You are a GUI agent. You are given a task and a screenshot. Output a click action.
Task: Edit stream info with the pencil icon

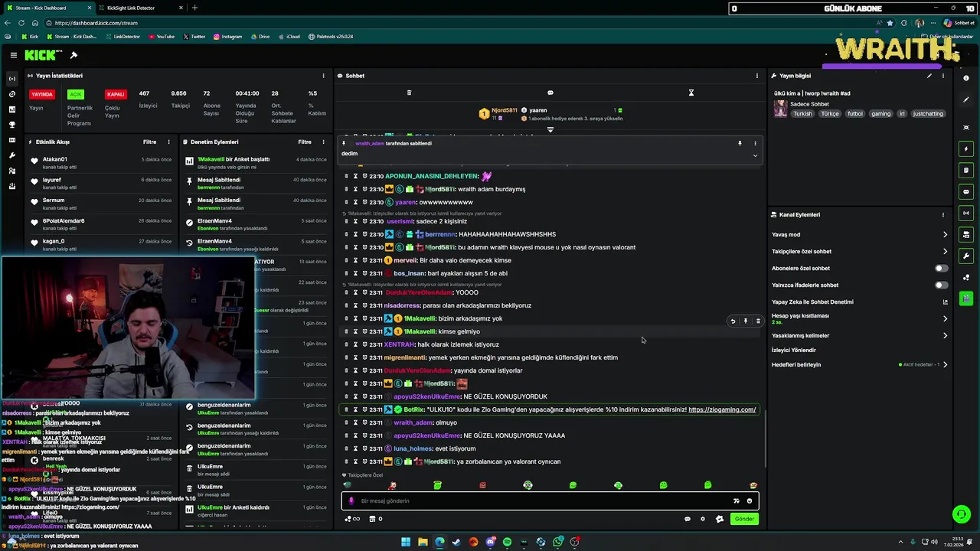[929, 76]
